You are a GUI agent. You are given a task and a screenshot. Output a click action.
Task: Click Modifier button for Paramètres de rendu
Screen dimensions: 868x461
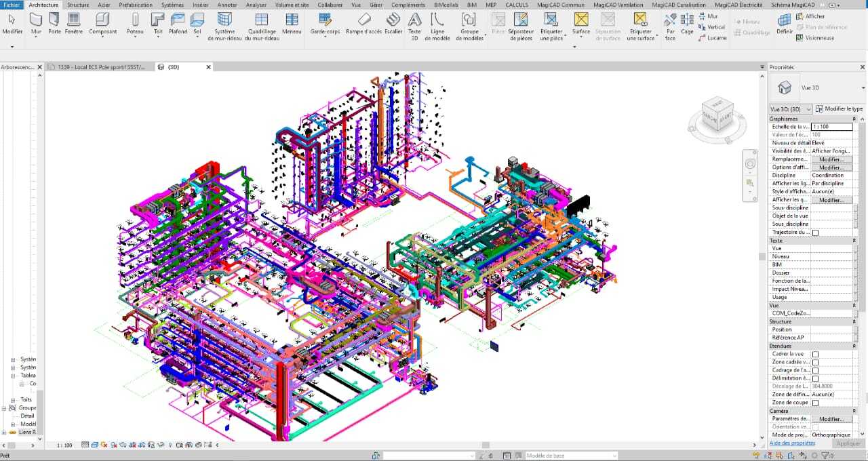coord(831,419)
